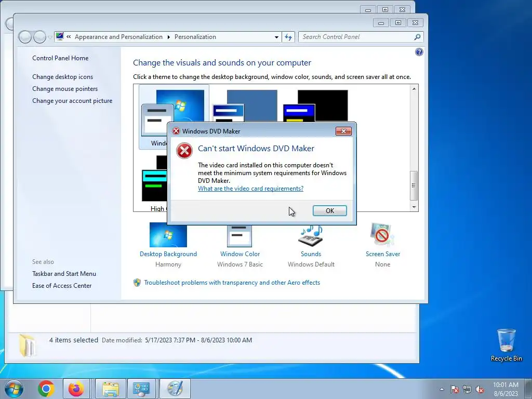Open Control Panel taskbar button
This screenshot has height=399, width=532.
pyautogui.click(x=141, y=389)
